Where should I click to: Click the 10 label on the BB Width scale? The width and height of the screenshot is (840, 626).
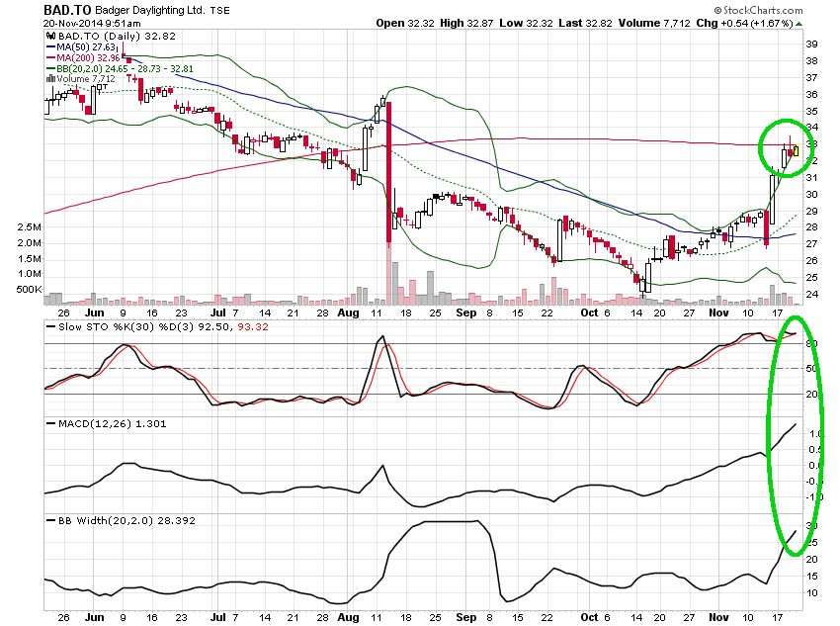(x=812, y=592)
